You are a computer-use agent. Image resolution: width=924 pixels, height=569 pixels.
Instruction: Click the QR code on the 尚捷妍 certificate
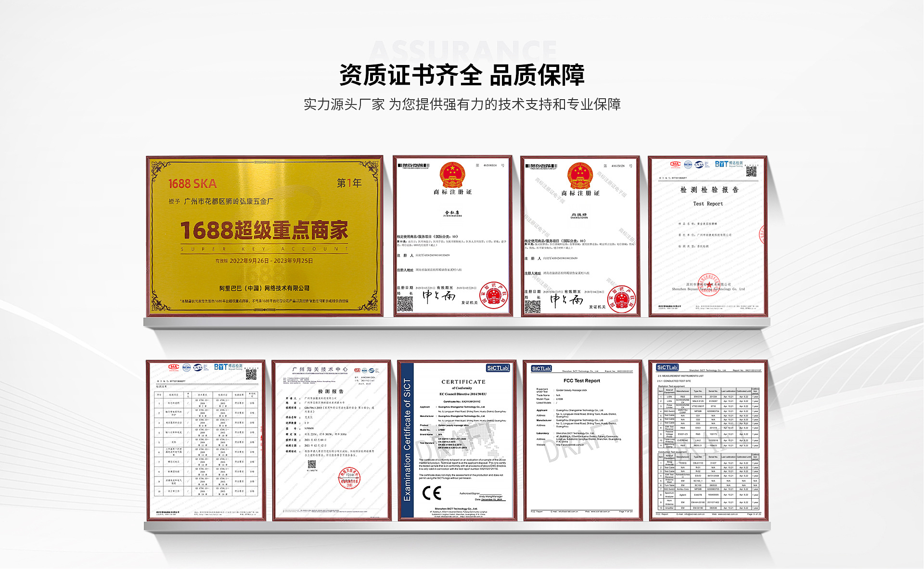point(532,306)
